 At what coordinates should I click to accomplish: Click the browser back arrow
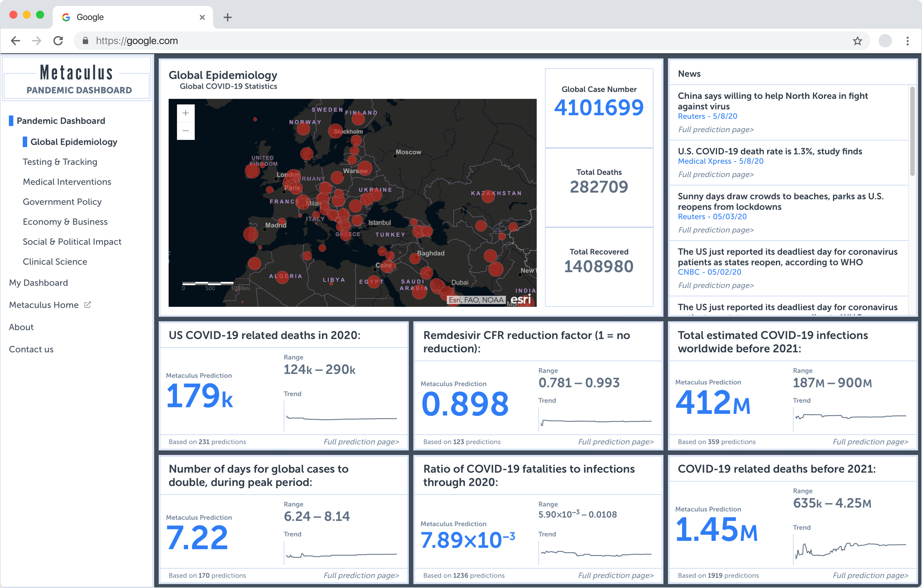(15, 40)
